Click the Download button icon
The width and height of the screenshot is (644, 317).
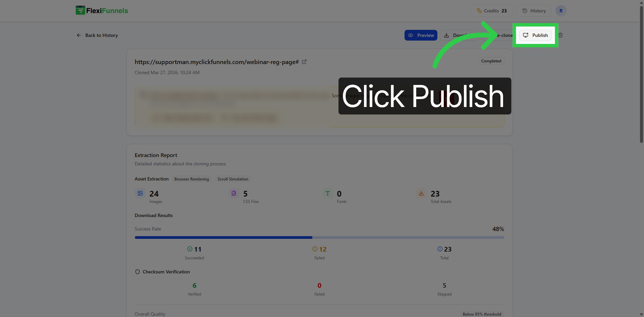tap(446, 35)
